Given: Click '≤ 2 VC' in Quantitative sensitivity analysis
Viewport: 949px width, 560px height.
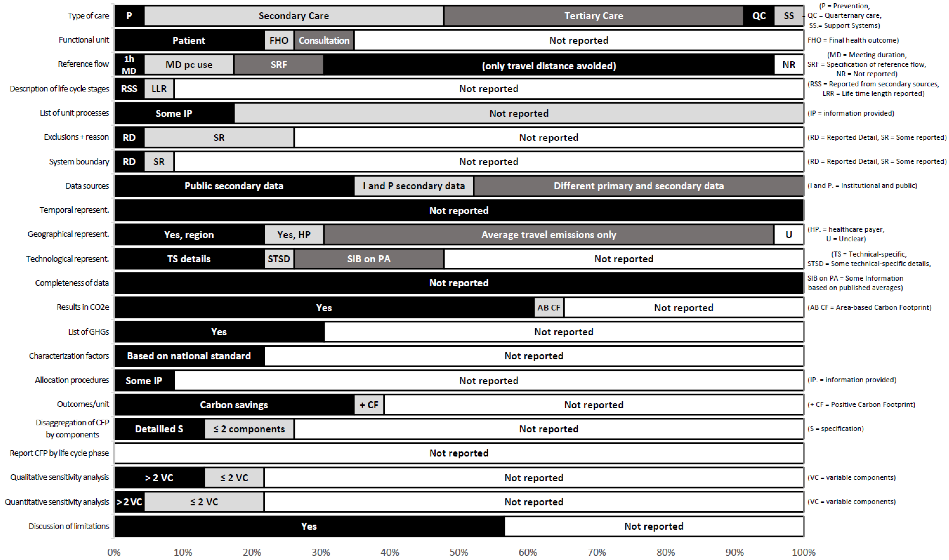Looking at the screenshot, I should pos(204,501).
